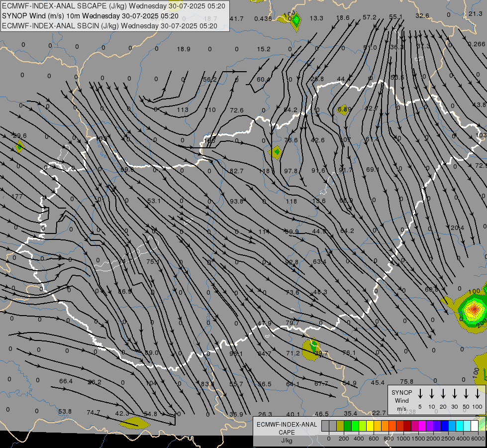Click the 5 m/s wind arrow in legend
Viewport: 487px width, 448px height.
coord(420,394)
